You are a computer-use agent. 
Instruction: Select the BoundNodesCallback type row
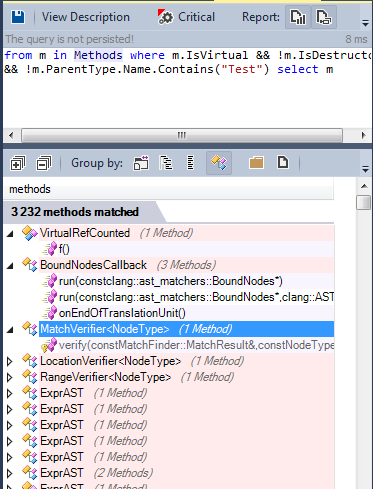(x=187, y=265)
